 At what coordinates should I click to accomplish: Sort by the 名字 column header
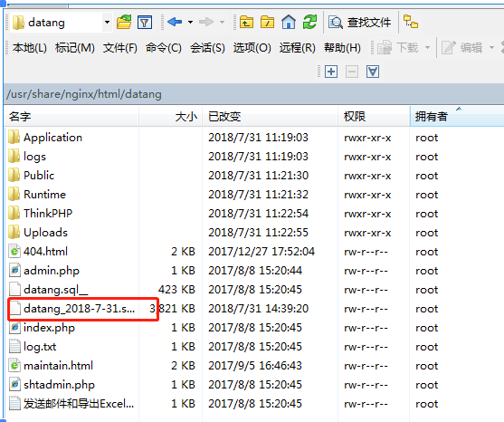pyautogui.click(x=71, y=117)
